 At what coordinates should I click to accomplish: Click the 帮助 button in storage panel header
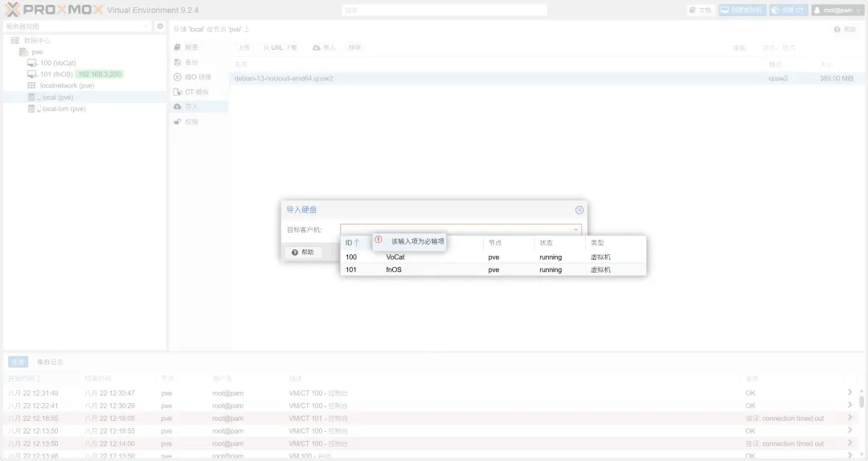845,30
